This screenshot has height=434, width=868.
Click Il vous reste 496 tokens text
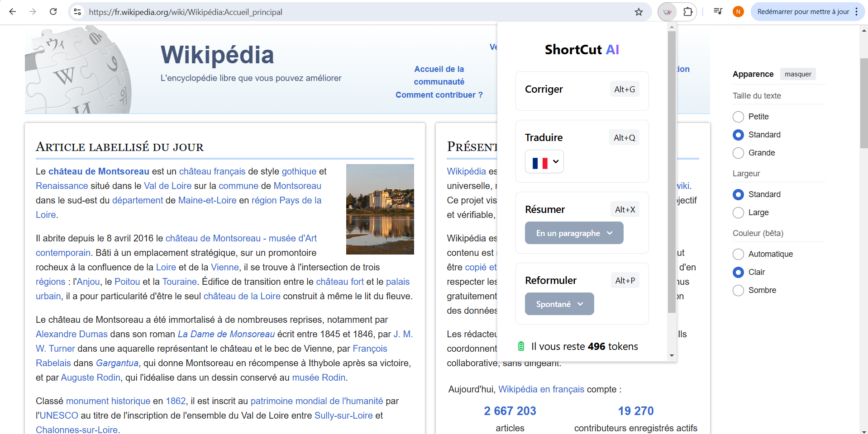(585, 346)
